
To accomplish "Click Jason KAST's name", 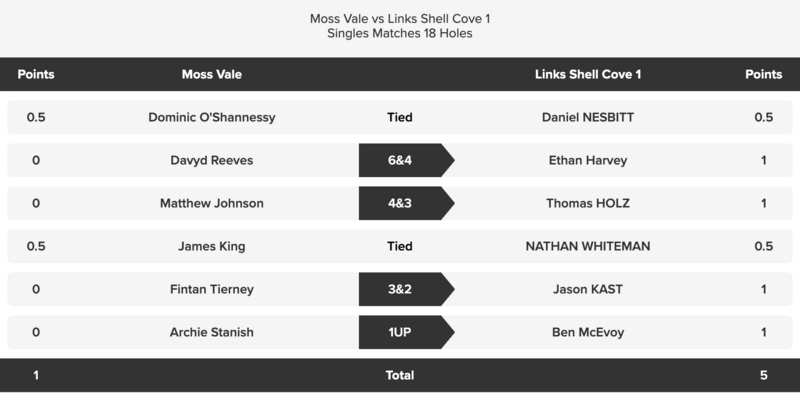I will coord(588,290).
